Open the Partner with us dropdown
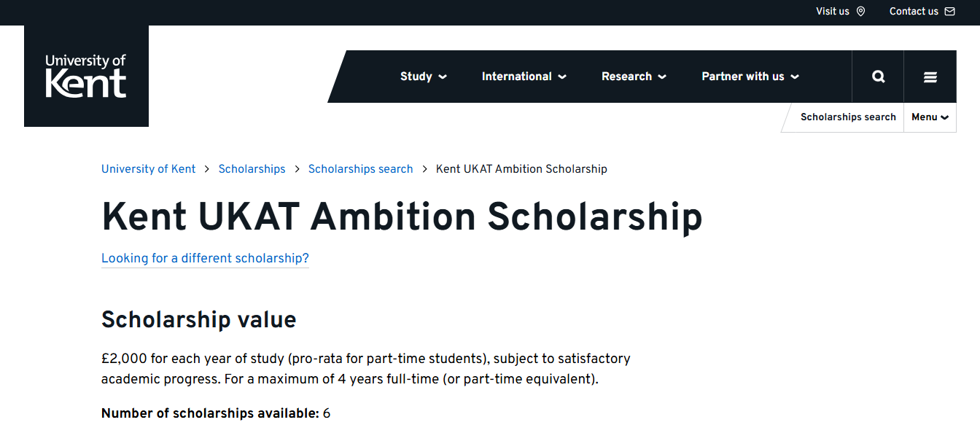Image resolution: width=980 pixels, height=433 pixels. (796, 76)
